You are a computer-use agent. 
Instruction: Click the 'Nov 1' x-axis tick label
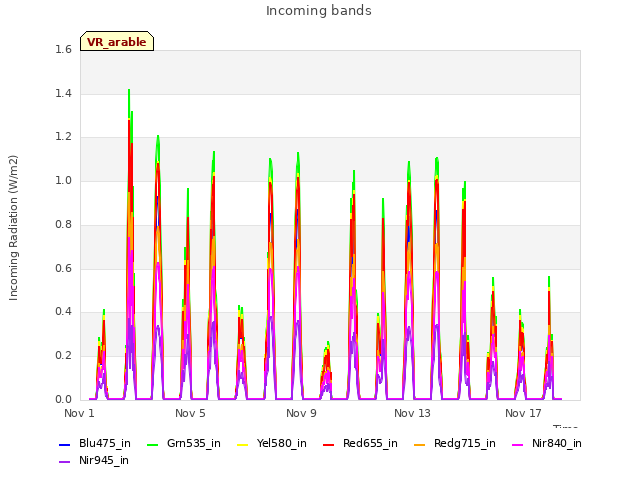[x=79, y=413]
